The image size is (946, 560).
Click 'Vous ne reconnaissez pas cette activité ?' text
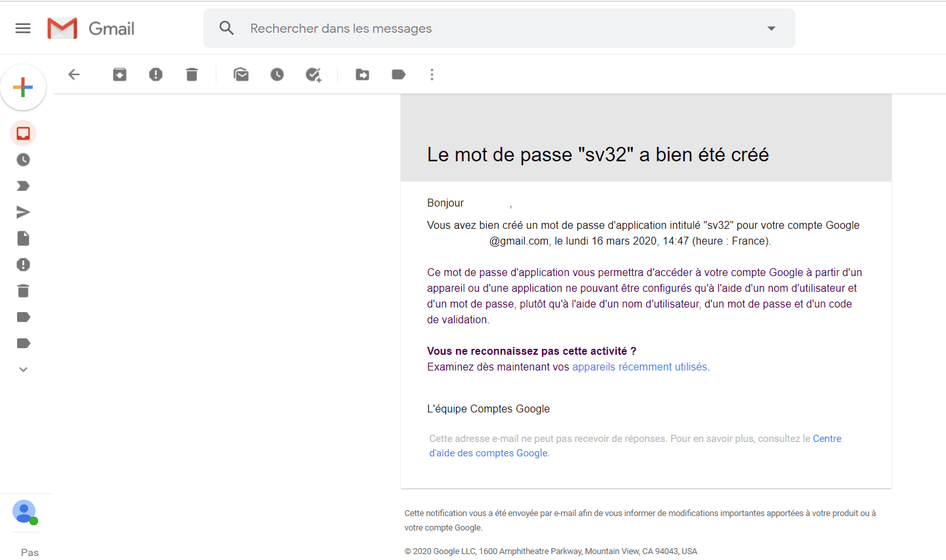[531, 351]
